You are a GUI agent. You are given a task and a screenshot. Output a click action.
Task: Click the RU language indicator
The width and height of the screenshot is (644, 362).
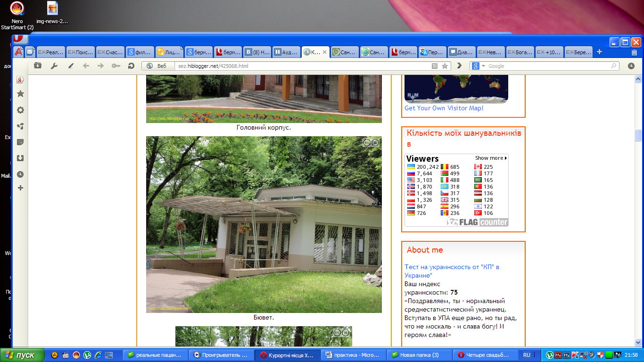click(x=527, y=355)
